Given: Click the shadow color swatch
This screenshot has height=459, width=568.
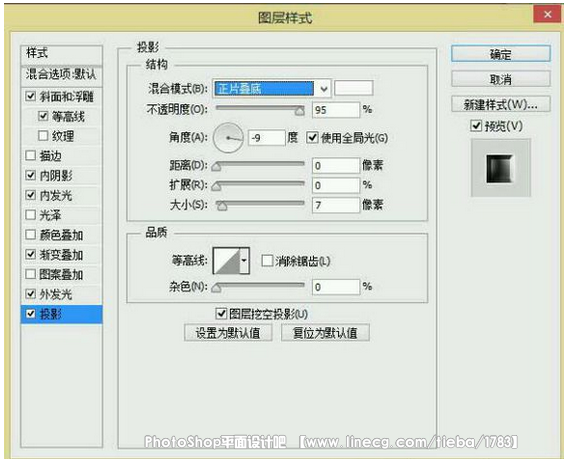Looking at the screenshot, I should (353, 88).
